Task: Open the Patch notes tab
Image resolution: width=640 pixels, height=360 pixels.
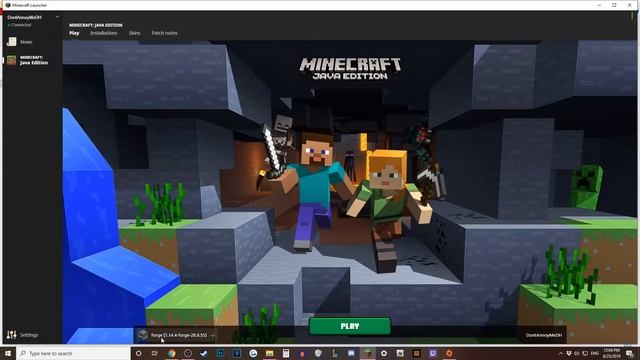Action: click(x=164, y=33)
